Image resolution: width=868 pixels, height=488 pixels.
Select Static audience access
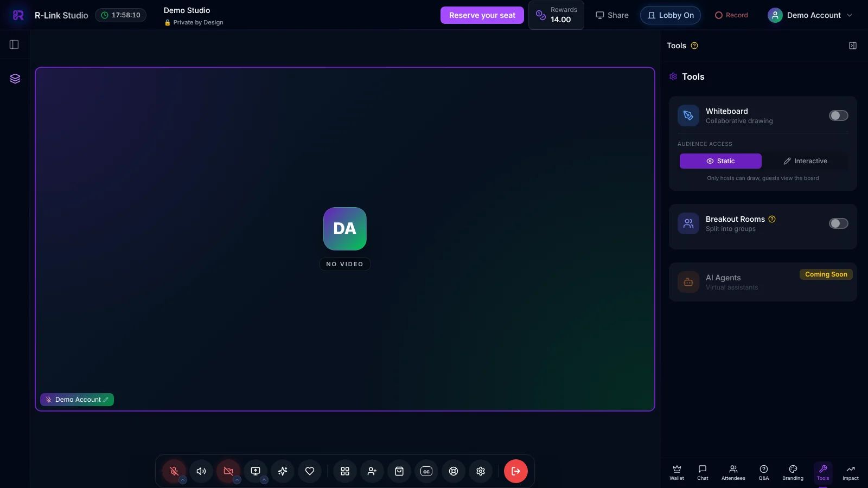coord(720,161)
